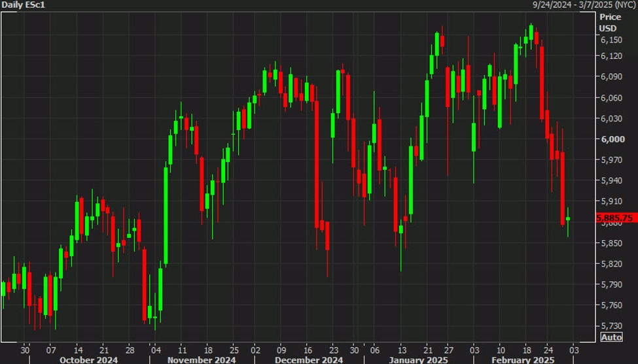Select the January 2025 month label
The height and width of the screenshot is (364, 638).
(x=419, y=359)
